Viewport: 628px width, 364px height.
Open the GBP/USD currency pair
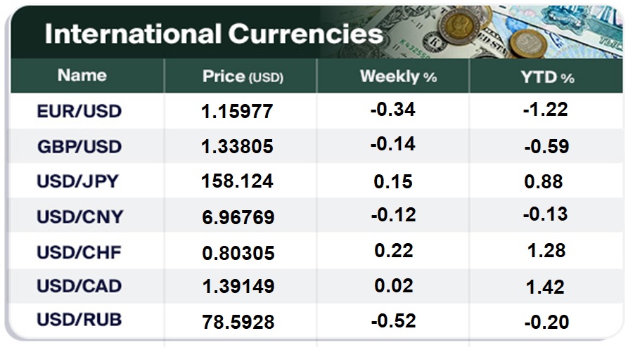pos(79,147)
